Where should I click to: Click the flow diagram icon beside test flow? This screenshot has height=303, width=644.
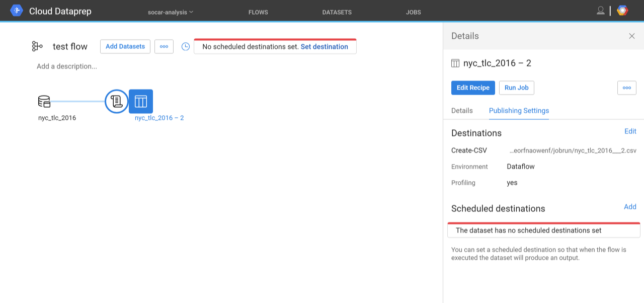click(x=37, y=46)
